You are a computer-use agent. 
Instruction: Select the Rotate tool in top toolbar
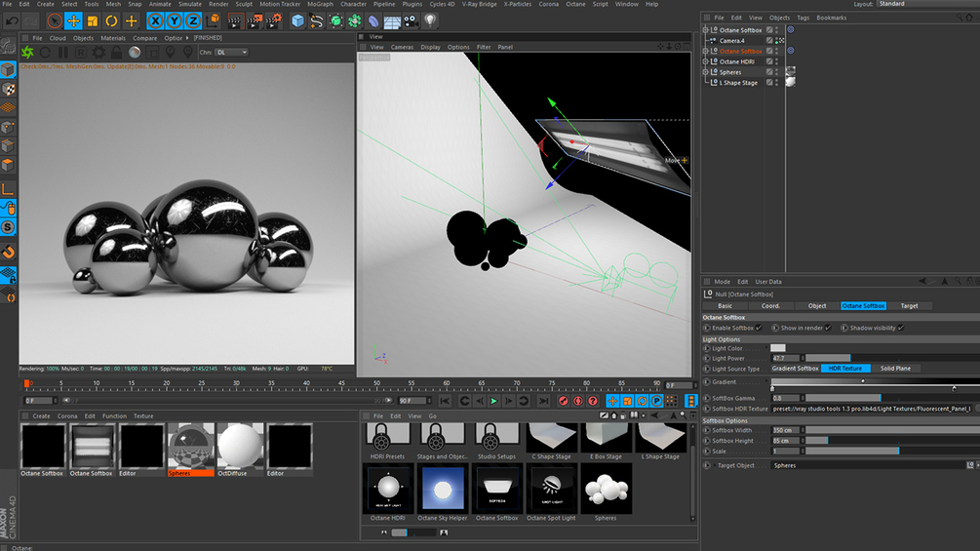coord(111,21)
